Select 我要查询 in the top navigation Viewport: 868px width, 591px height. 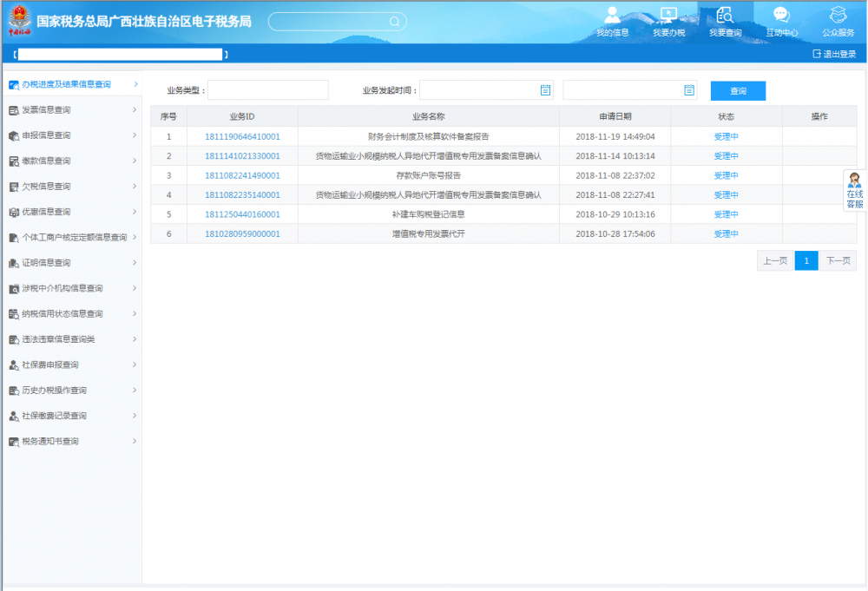pyautogui.click(x=725, y=22)
